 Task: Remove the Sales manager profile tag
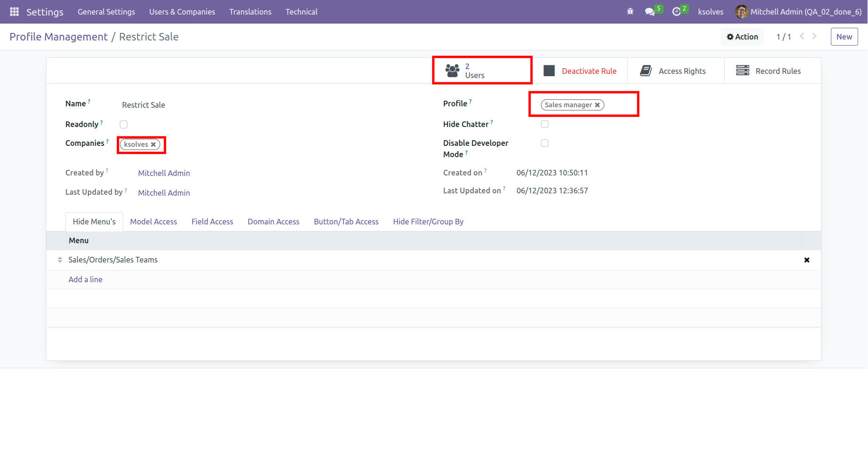pyautogui.click(x=597, y=105)
